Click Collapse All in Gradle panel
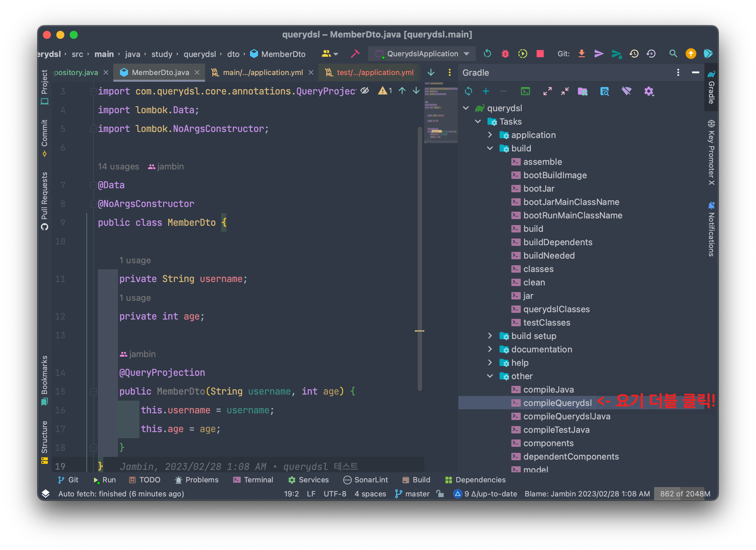 coord(565,91)
